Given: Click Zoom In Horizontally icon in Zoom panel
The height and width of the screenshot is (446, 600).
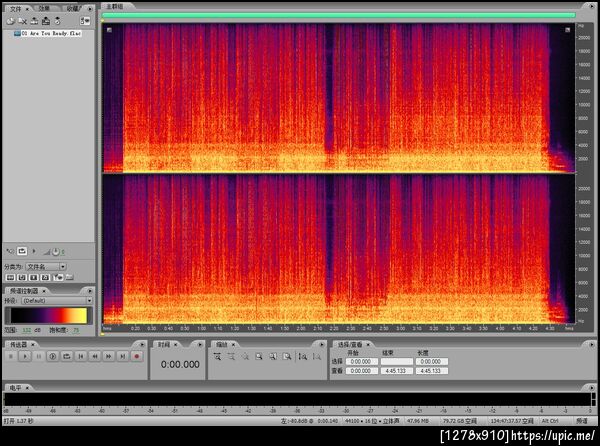Looking at the screenshot, I should pyautogui.click(x=217, y=356).
